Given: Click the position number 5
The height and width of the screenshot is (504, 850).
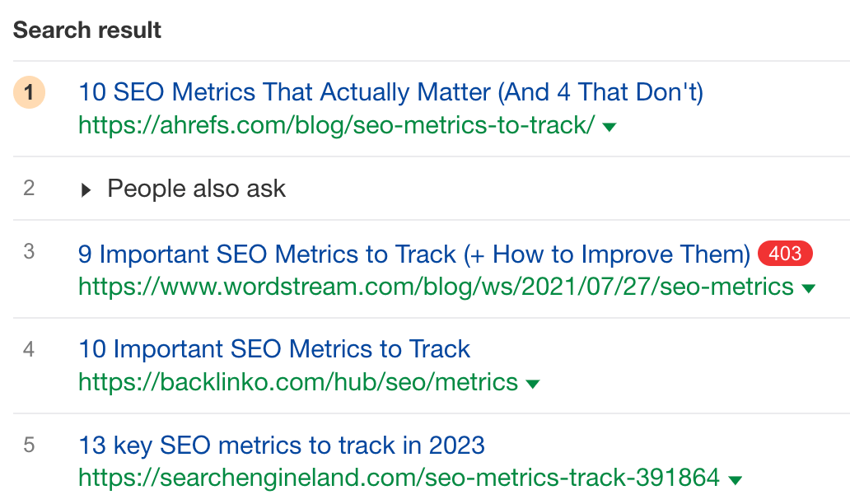Looking at the screenshot, I should [x=29, y=446].
